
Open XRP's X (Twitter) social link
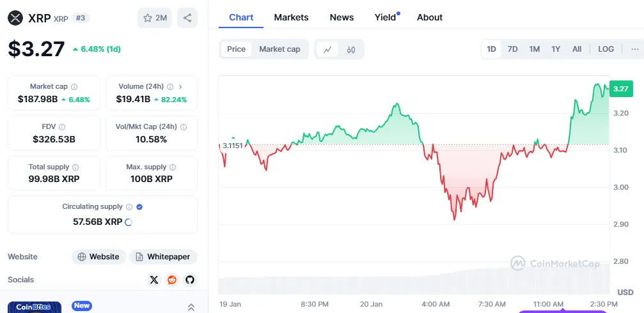154,280
